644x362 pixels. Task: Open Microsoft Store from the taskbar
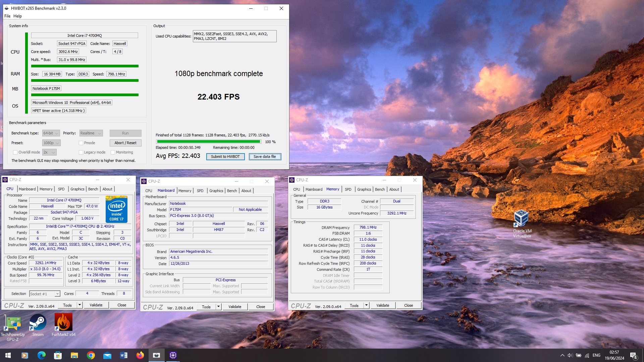coord(58,355)
